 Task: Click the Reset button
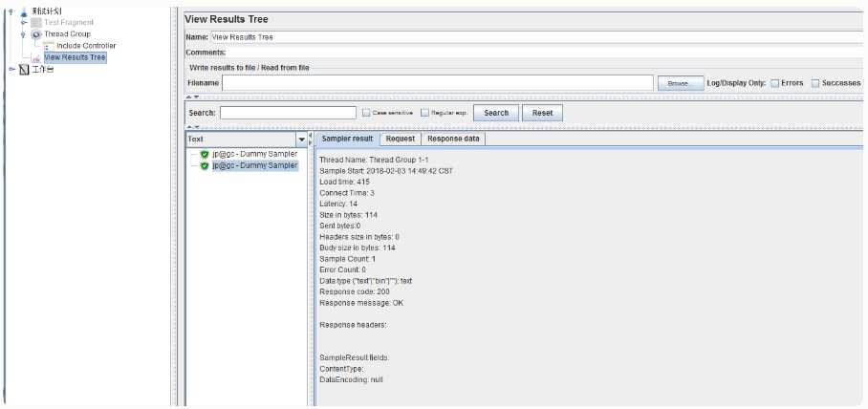pos(543,113)
